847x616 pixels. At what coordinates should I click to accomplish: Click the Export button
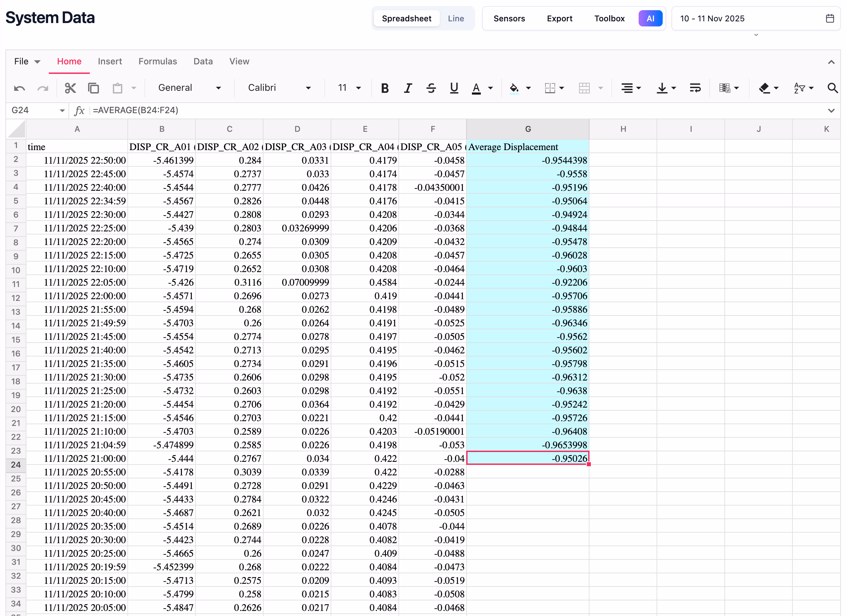tap(559, 18)
